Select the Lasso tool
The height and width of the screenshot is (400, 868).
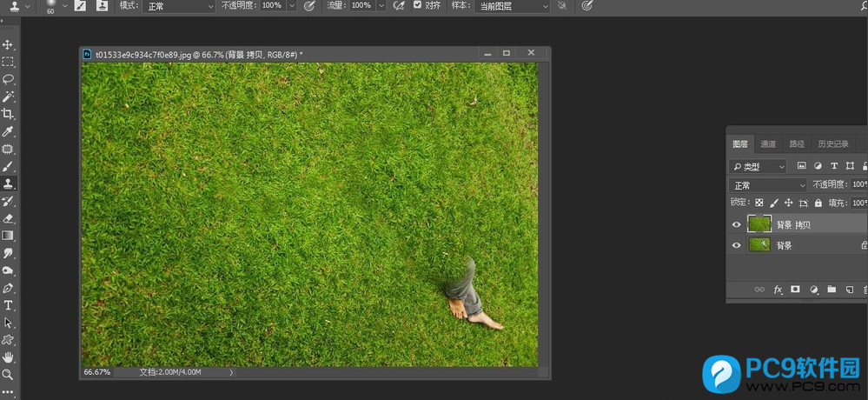[8, 79]
